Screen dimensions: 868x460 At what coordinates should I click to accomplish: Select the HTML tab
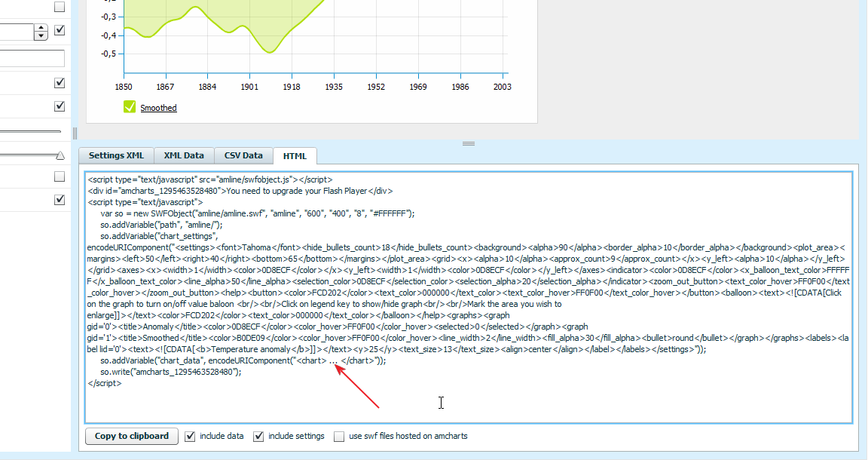[295, 156]
